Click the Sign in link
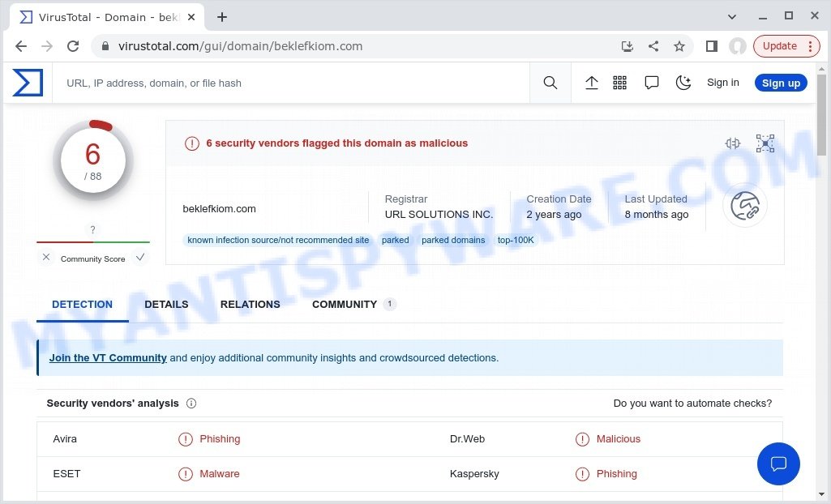The height and width of the screenshot is (504, 831). pos(723,83)
